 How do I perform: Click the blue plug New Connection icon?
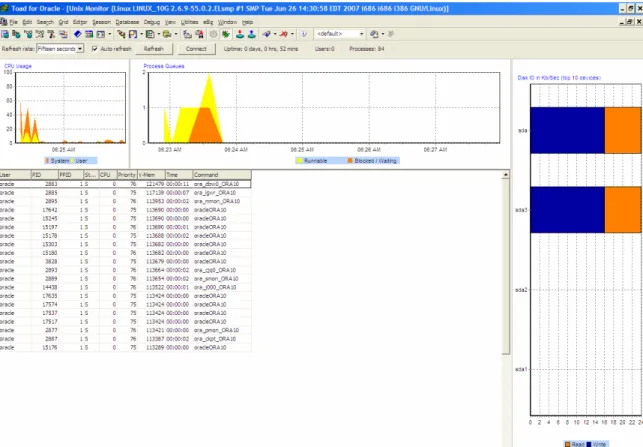click(x=267, y=34)
